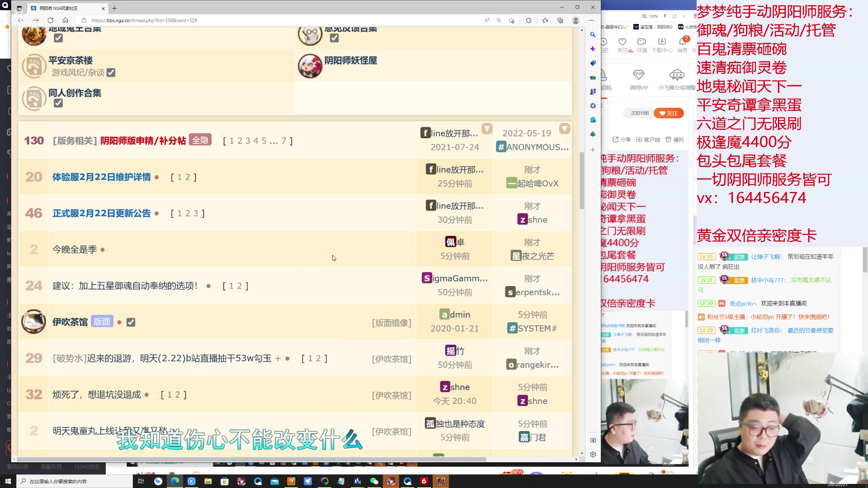Screen dimensions: 868x488
Task: Open the Outlook icon in Edge sidebar
Action: [593, 120]
